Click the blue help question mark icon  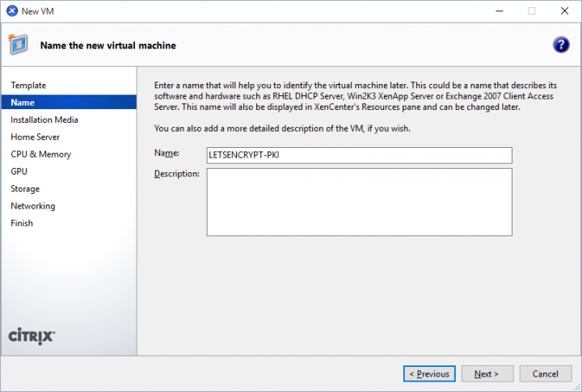[x=561, y=45]
